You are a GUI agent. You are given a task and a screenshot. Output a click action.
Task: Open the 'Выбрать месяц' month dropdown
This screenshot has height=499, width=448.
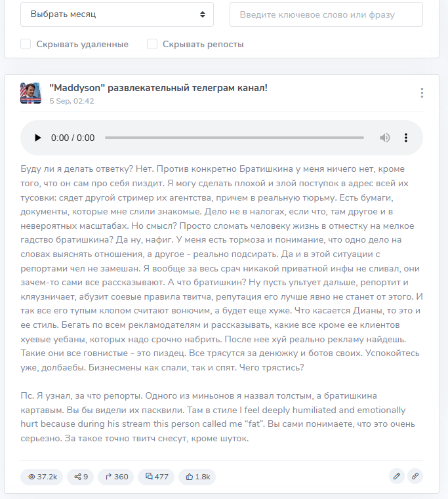coord(117,14)
